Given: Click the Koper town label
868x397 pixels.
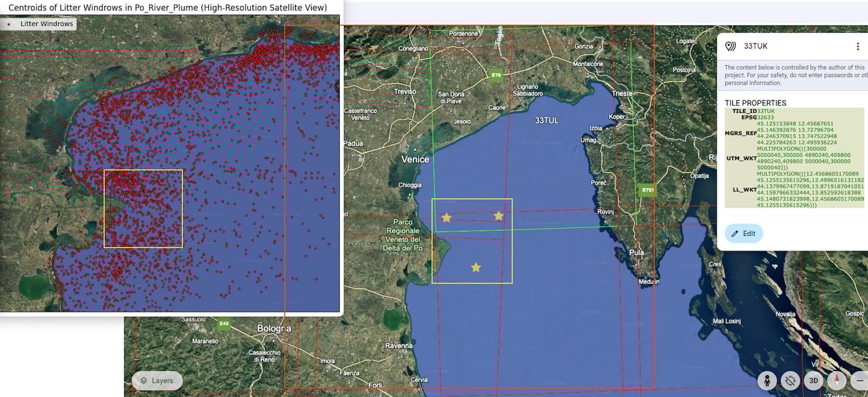Looking at the screenshot, I should [x=616, y=117].
